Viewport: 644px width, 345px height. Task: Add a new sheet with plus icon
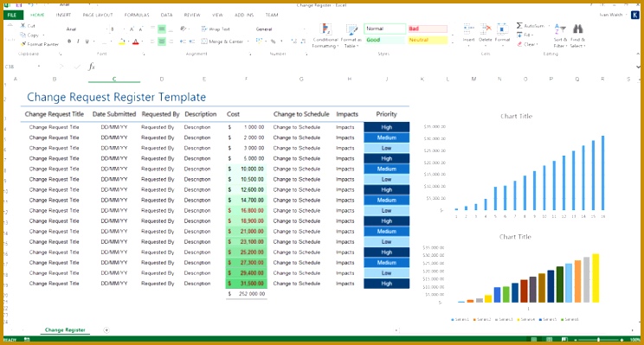point(106,329)
